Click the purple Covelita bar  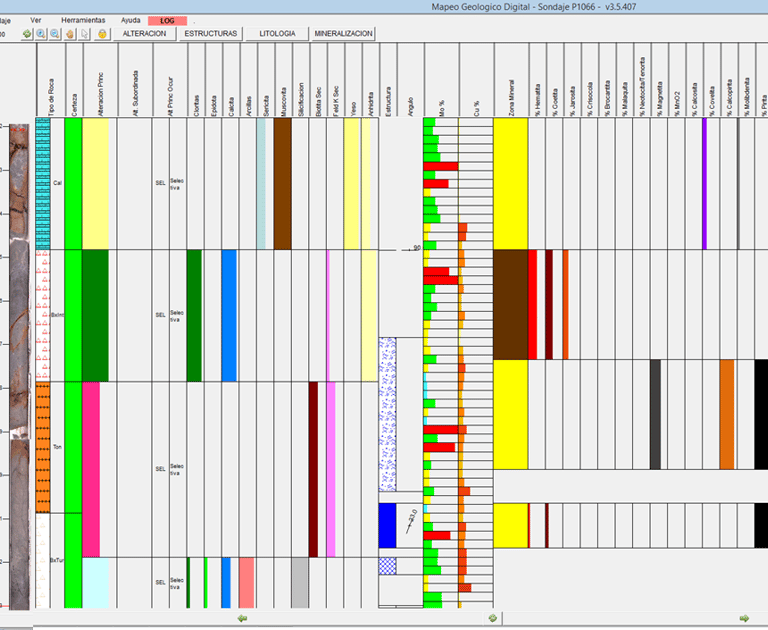pos(704,184)
